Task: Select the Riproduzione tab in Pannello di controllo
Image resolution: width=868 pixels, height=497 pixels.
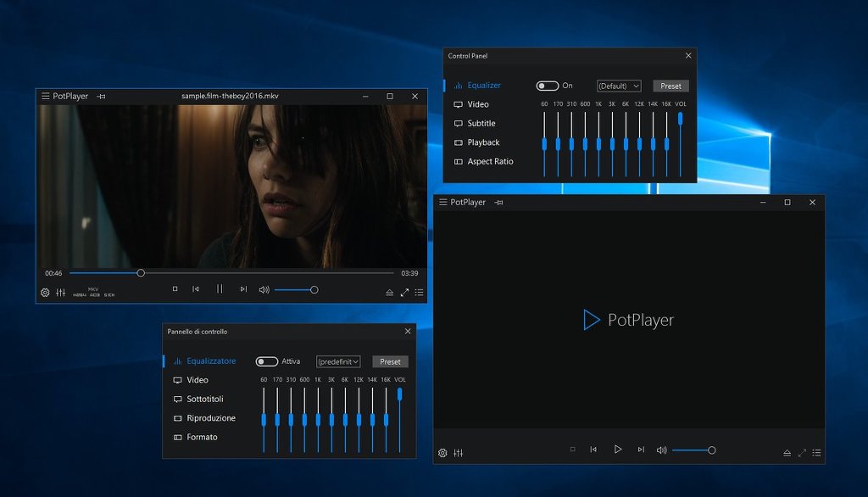Action: click(x=211, y=418)
